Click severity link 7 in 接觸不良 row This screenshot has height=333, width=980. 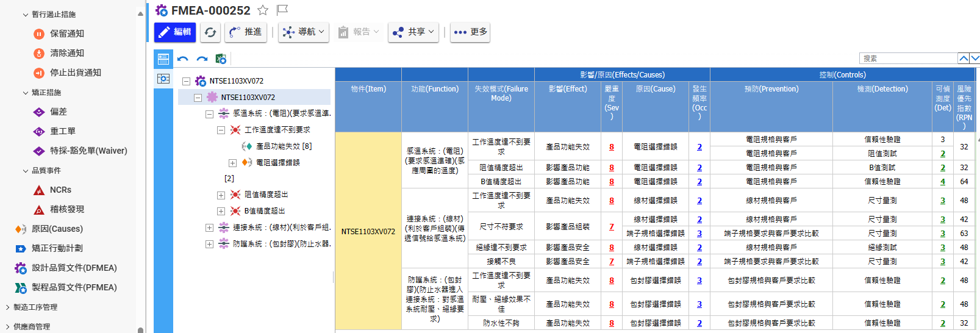(x=612, y=262)
